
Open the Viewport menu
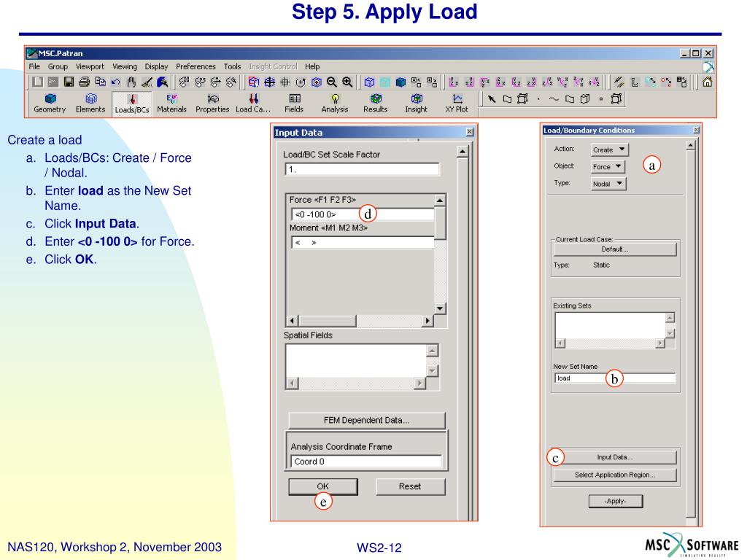tap(90, 66)
